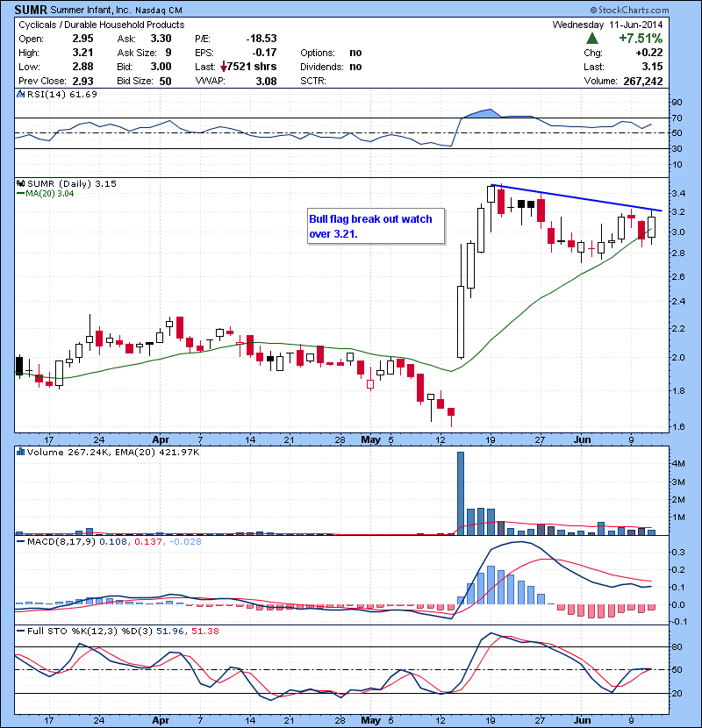
Task: Click the candlestick icon beside SUMR (Daily)
Action: point(20,183)
